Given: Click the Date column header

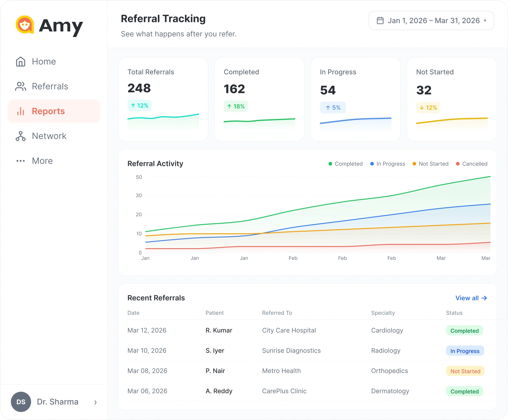Looking at the screenshot, I should 133,313.
